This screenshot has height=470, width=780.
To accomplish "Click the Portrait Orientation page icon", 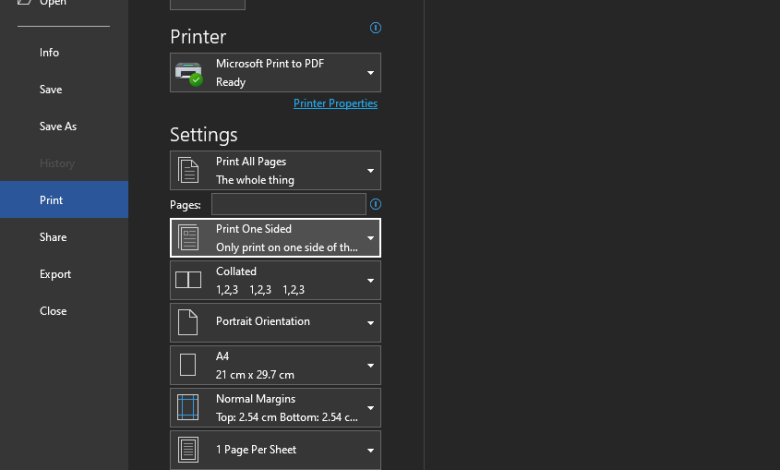I will (188, 322).
